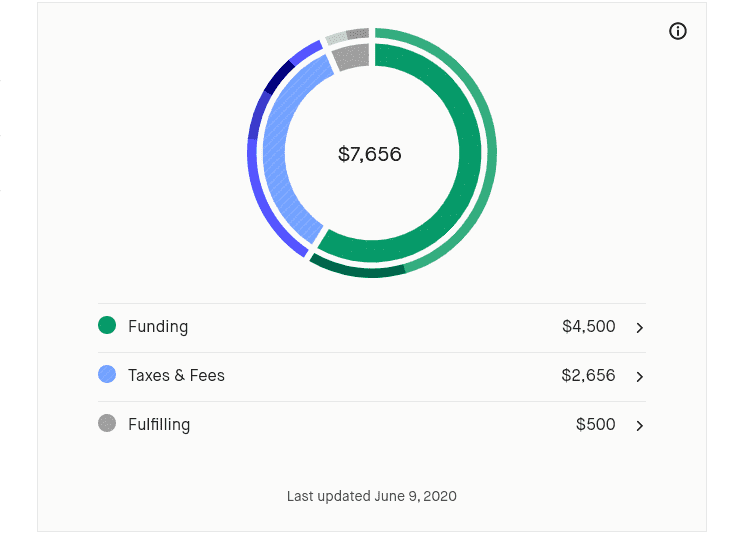Screen dimensions: 744x538
Task: Click the $2,656 Taxes & Fees amount
Action: click(x=588, y=376)
